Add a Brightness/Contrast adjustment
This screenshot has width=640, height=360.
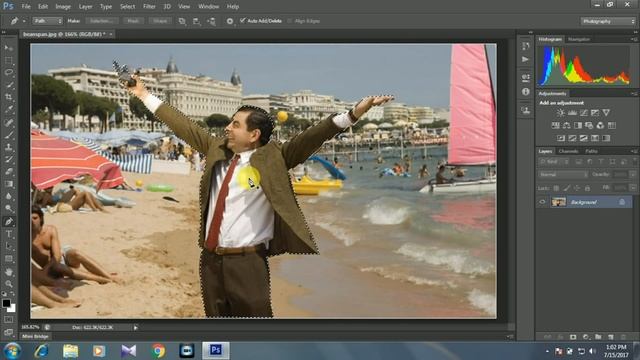[x=561, y=113]
